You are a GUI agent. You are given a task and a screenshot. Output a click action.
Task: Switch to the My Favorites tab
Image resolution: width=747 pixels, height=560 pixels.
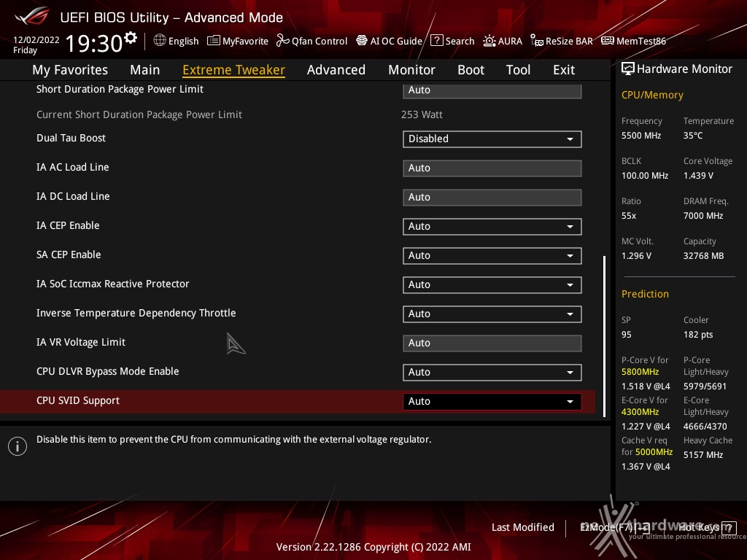click(x=70, y=70)
